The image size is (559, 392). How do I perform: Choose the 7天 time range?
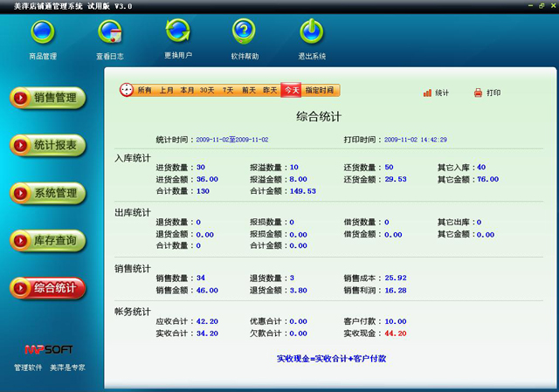click(228, 90)
